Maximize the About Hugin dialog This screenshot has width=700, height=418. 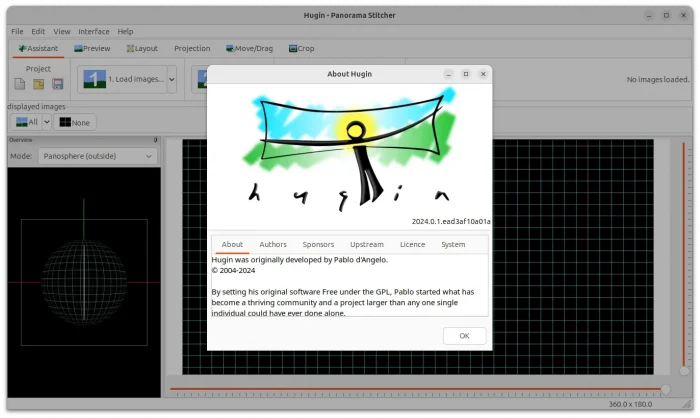[466, 74]
